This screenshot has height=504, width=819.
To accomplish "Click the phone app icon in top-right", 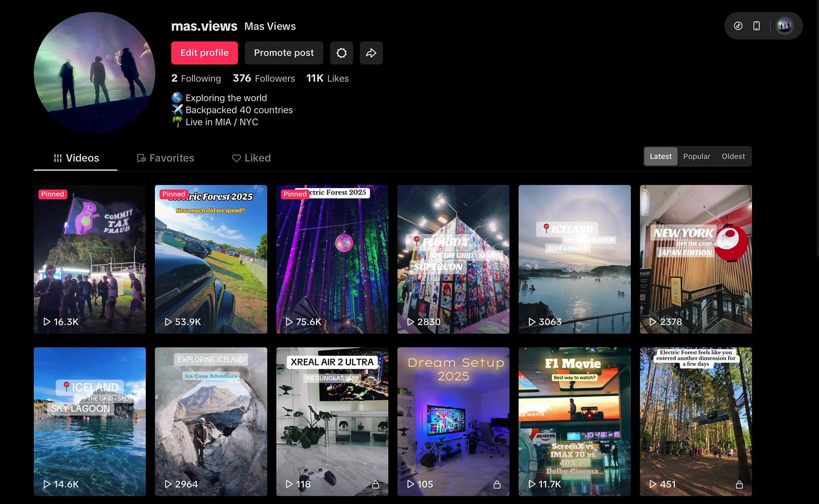I will pyautogui.click(x=756, y=26).
